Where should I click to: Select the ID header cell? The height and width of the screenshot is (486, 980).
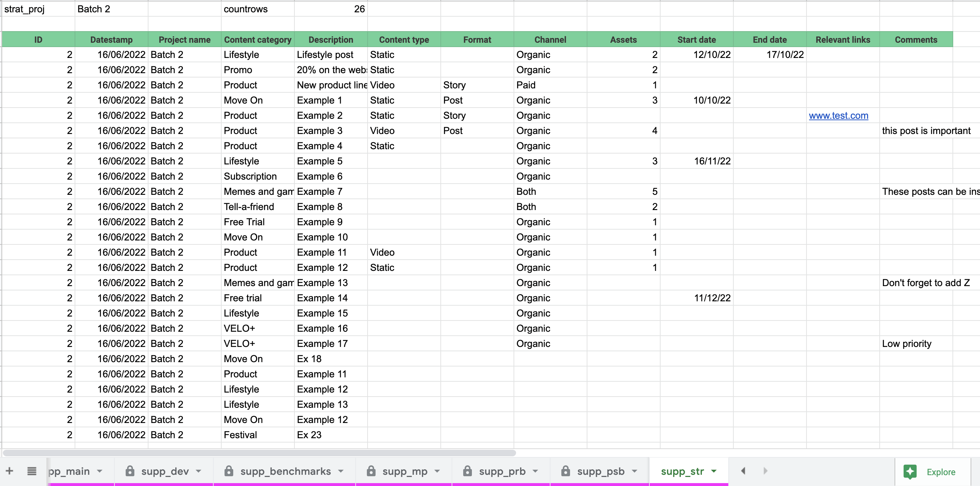[x=38, y=39]
